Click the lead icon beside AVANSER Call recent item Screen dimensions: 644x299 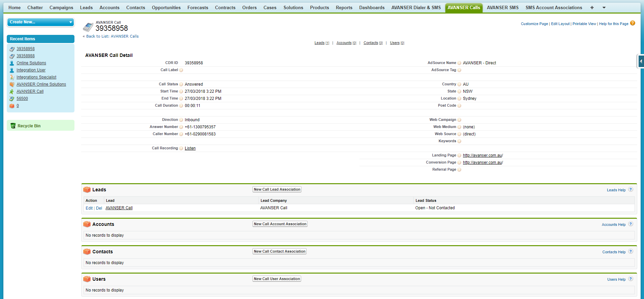(12, 91)
